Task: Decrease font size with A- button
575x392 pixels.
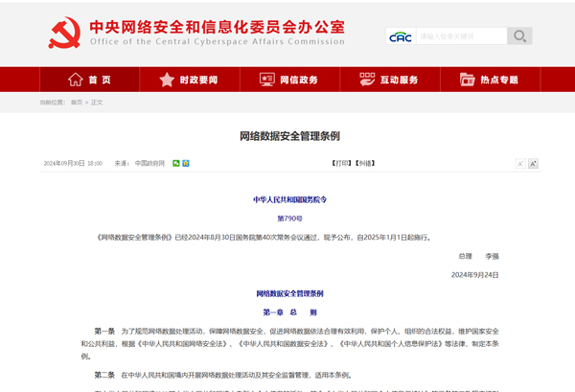Action: 520,164
